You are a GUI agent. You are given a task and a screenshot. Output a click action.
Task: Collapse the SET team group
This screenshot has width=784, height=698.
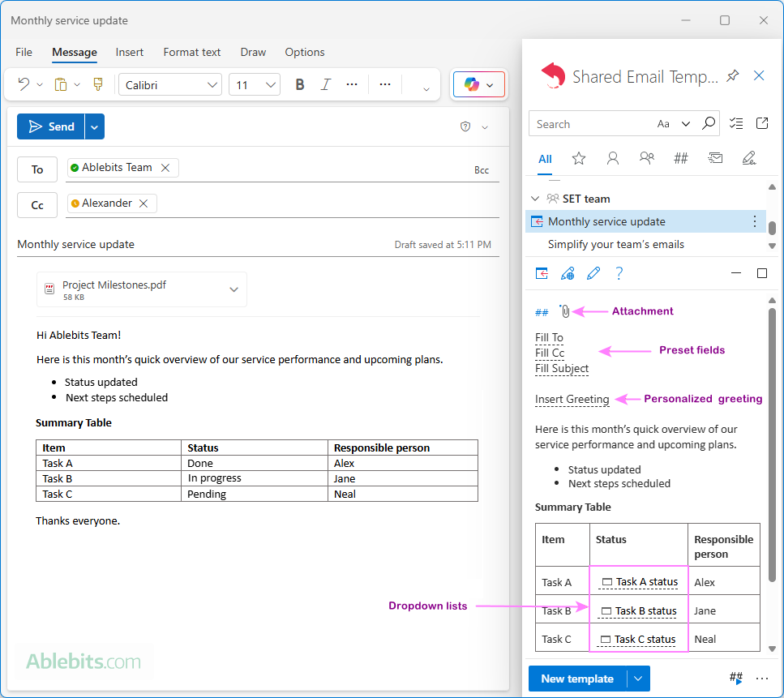pos(535,198)
